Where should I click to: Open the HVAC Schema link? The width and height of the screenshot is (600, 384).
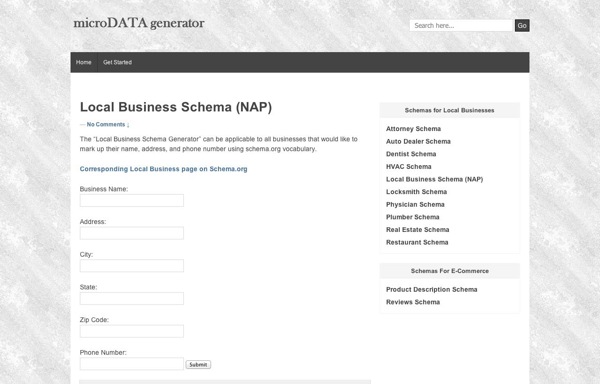pos(409,167)
